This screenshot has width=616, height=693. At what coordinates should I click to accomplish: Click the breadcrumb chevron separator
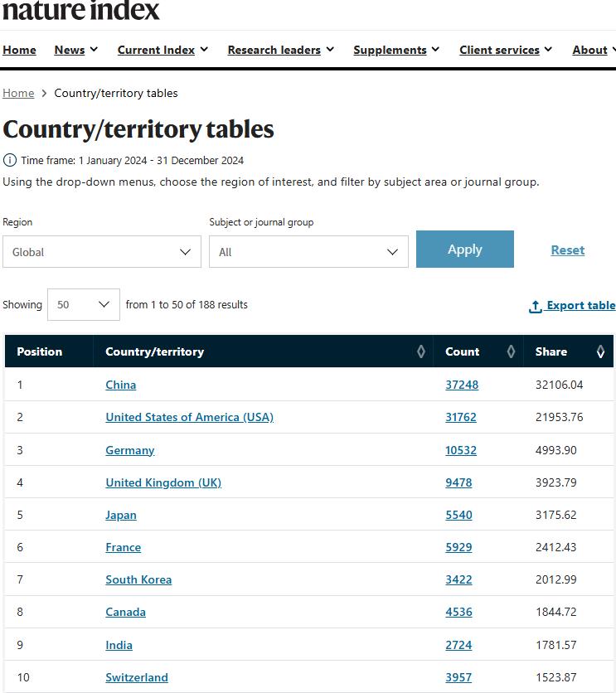pos(44,94)
